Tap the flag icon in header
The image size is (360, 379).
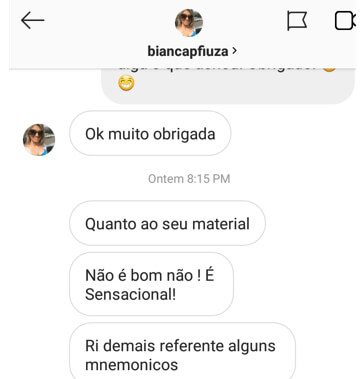(297, 21)
